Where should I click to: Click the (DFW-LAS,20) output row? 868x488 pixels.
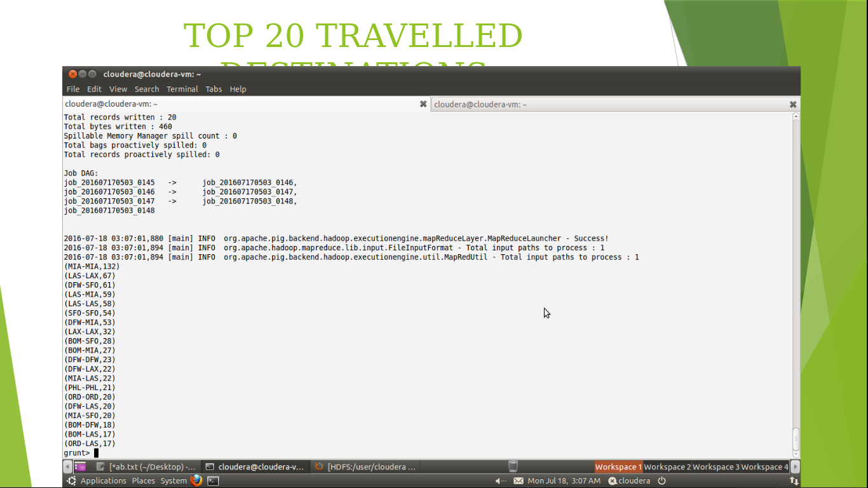pyautogui.click(x=90, y=406)
